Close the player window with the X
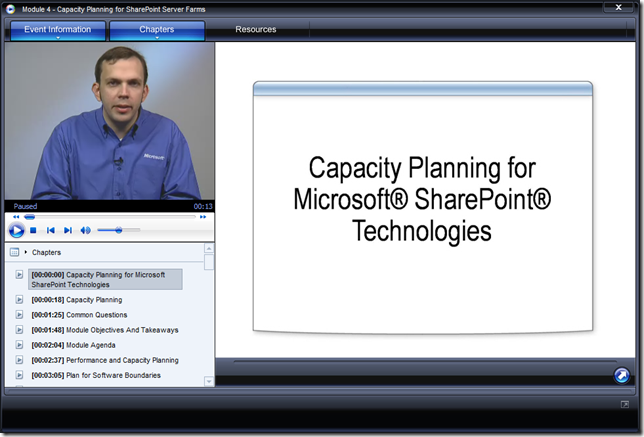This screenshot has height=437, width=644. click(x=618, y=7)
